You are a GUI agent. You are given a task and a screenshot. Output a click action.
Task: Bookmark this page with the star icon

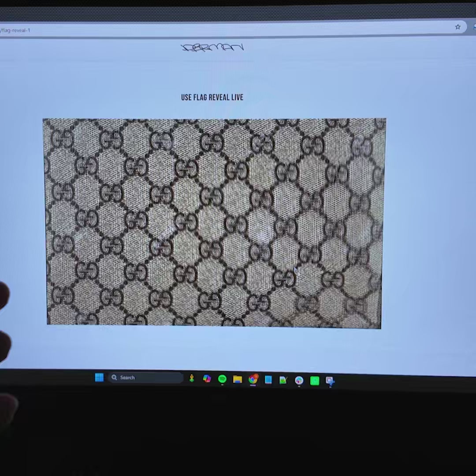[458, 27]
